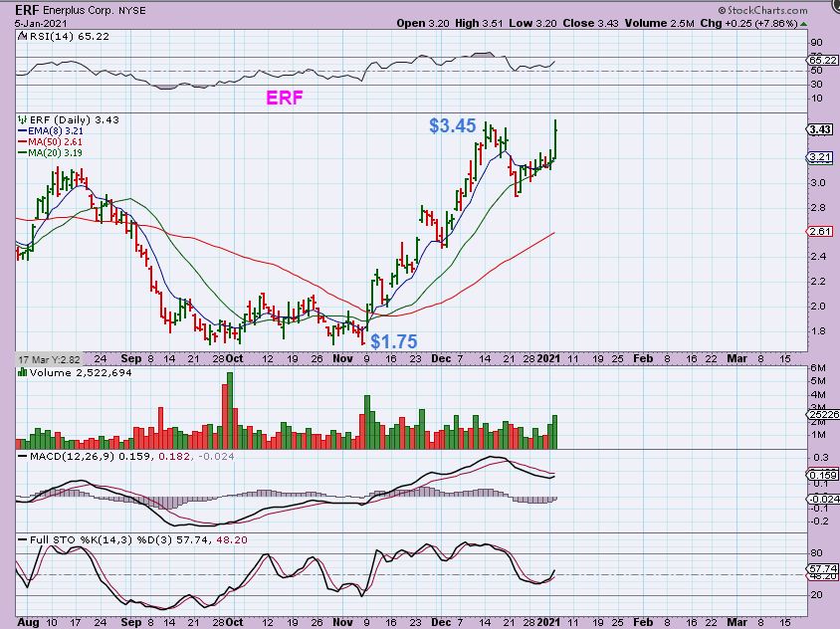Click the 'High 3.51' quote value
This screenshot has height=629, width=840.
(x=479, y=24)
